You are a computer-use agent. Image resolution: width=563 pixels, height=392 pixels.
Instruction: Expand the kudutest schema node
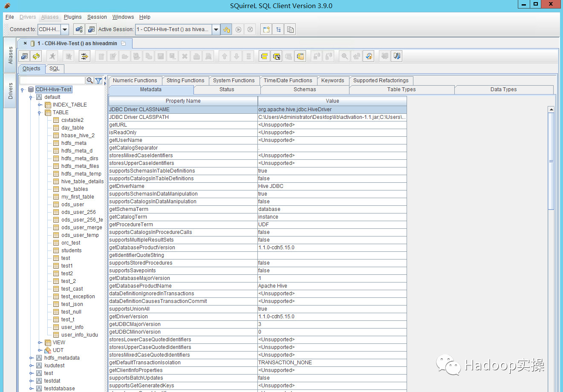click(31, 366)
